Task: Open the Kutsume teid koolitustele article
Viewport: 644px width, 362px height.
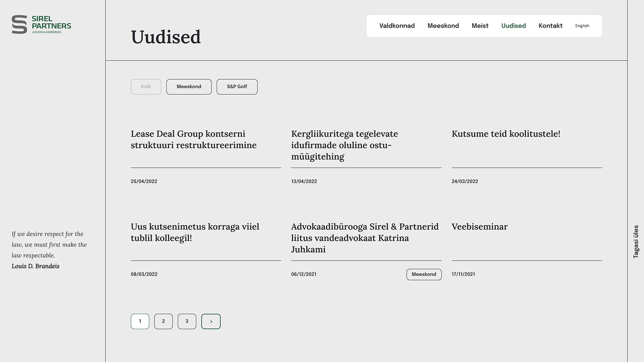Action: [x=506, y=134]
